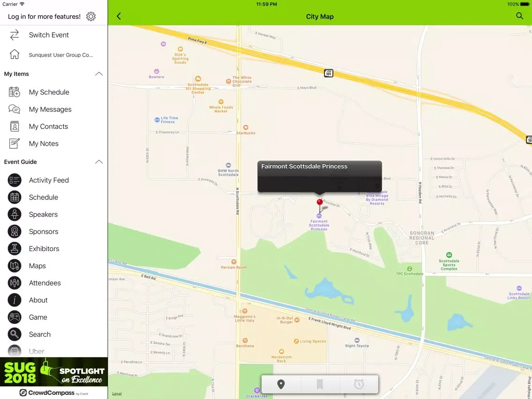532x399 pixels.
Task: Click the CrowdCompass by Cvent logo
Action: (x=54, y=393)
